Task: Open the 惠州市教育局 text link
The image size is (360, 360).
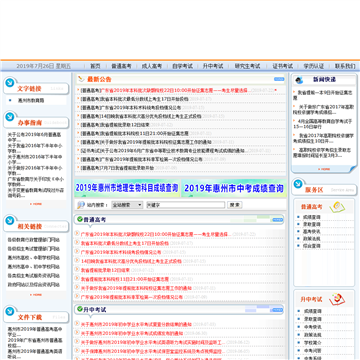Action: coord(31,100)
